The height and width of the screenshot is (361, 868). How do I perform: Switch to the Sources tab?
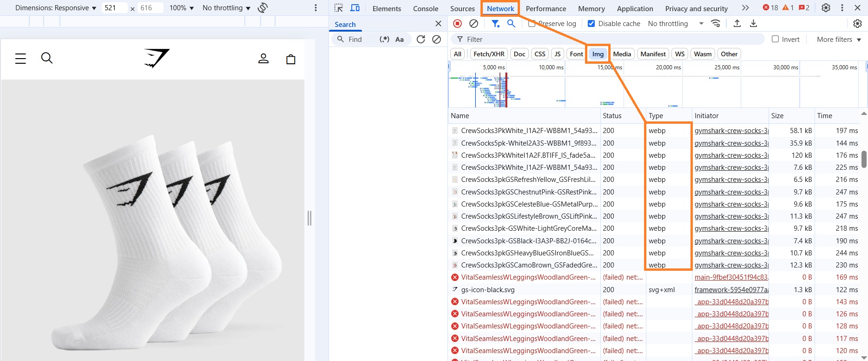click(462, 8)
